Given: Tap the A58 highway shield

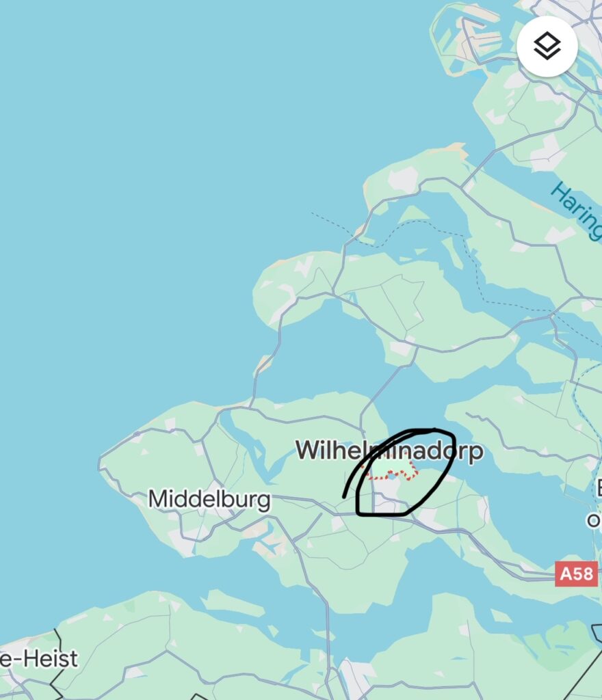Looking at the screenshot, I should coord(577,574).
